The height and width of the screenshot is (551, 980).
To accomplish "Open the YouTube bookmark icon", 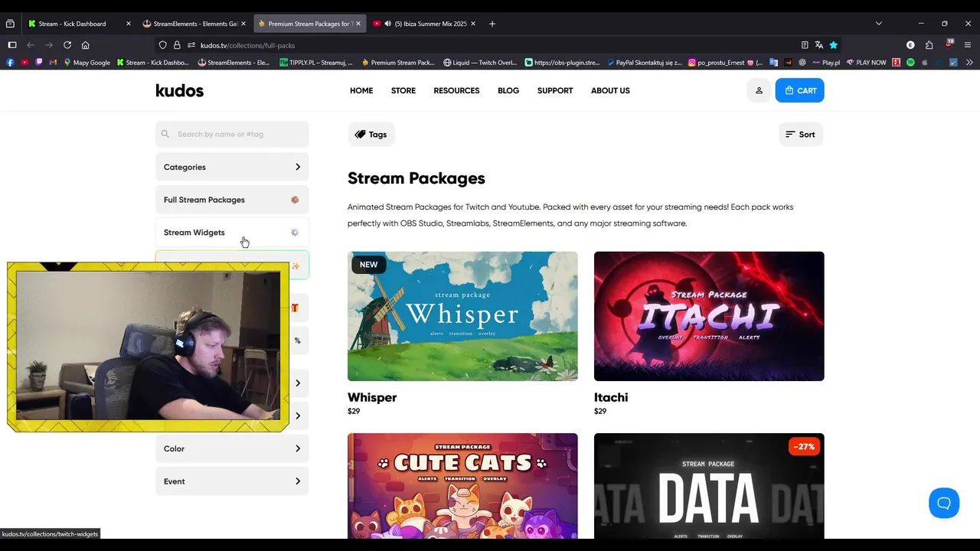I will pyautogui.click(x=24, y=63).
